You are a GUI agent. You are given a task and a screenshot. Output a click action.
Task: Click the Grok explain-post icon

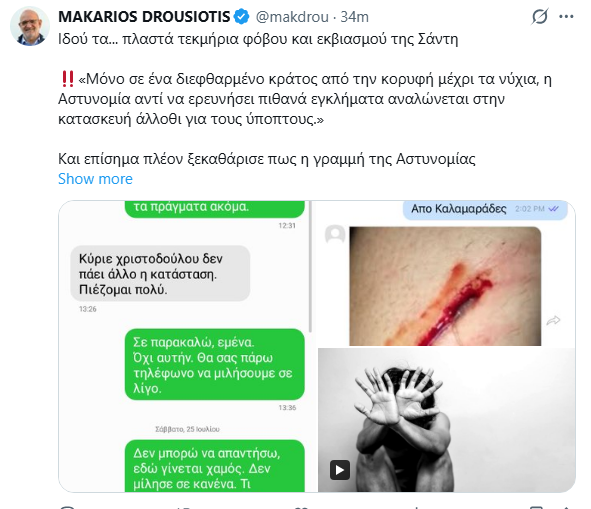(x=540, y=17)
